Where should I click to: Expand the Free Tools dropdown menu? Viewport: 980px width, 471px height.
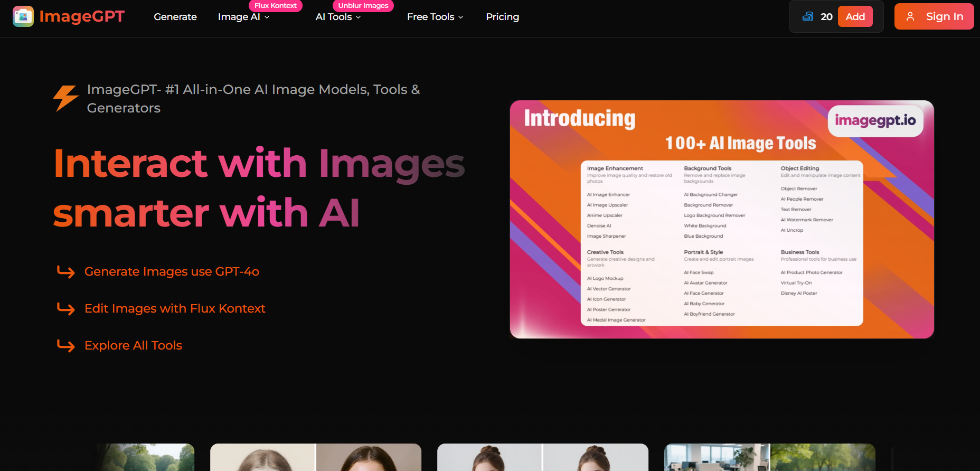click(436, 17)
